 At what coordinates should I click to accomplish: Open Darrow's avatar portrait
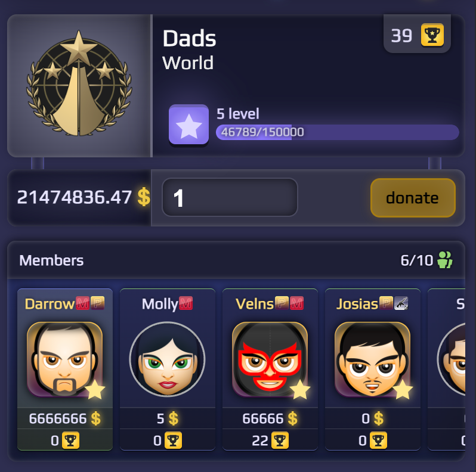tap(64, 360)
